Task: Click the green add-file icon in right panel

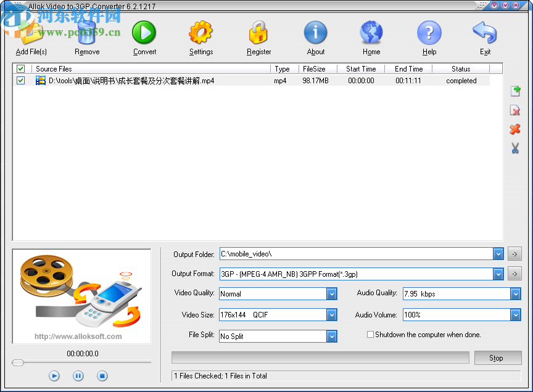Action: pyautogui.click(x=515, y=91)
